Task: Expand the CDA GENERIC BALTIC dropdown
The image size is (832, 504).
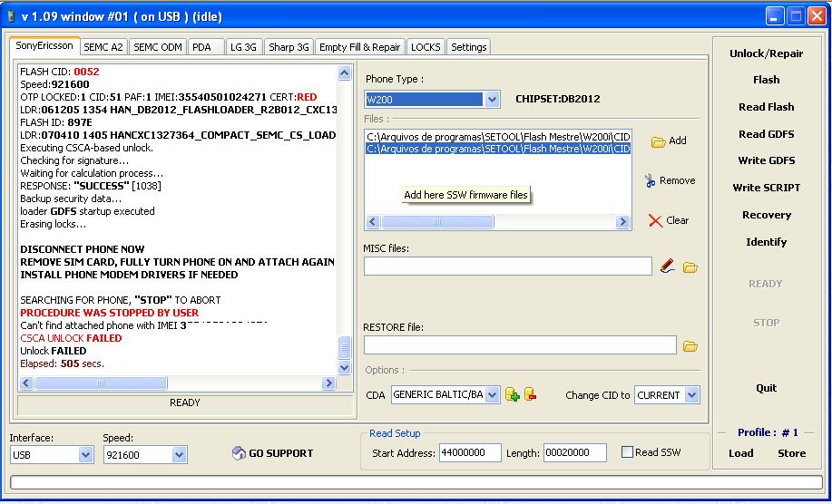Action: 492,395
